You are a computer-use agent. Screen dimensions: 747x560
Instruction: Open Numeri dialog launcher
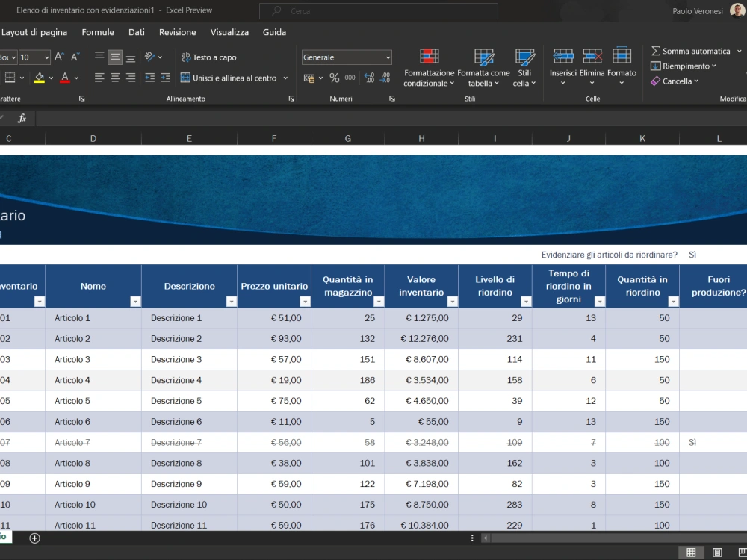pos(391,99)
